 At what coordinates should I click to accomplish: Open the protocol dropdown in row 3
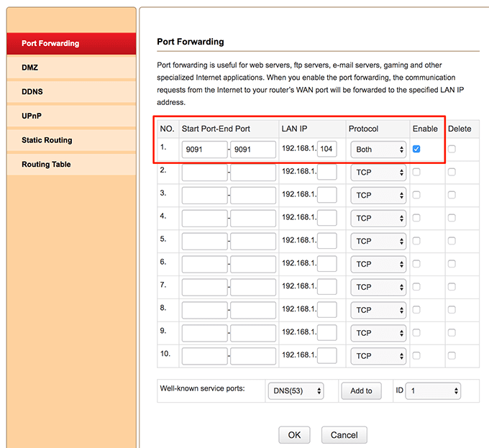378,196
